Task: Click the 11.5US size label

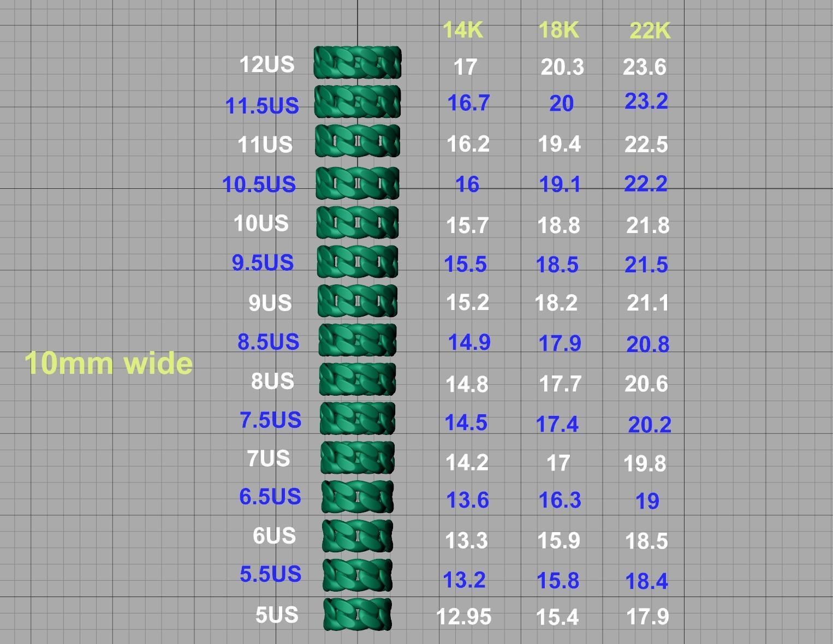Action: pyautogui.click(x=262, y=105)
